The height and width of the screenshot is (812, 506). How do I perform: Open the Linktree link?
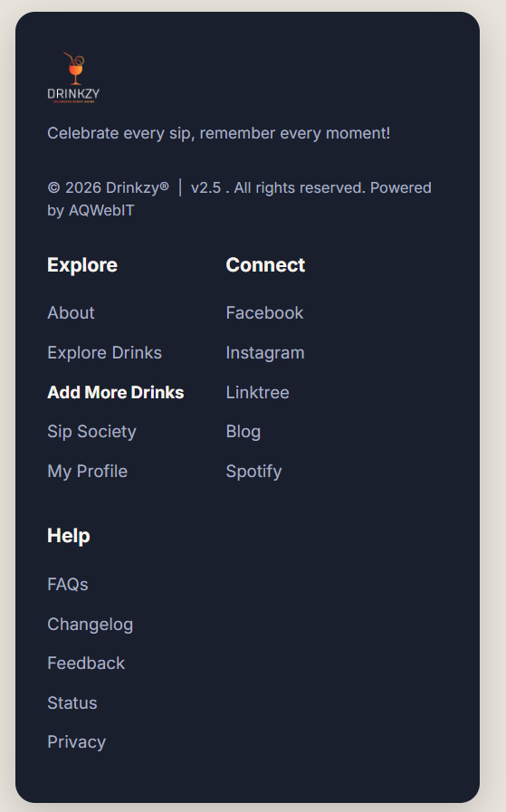point(257,393)
